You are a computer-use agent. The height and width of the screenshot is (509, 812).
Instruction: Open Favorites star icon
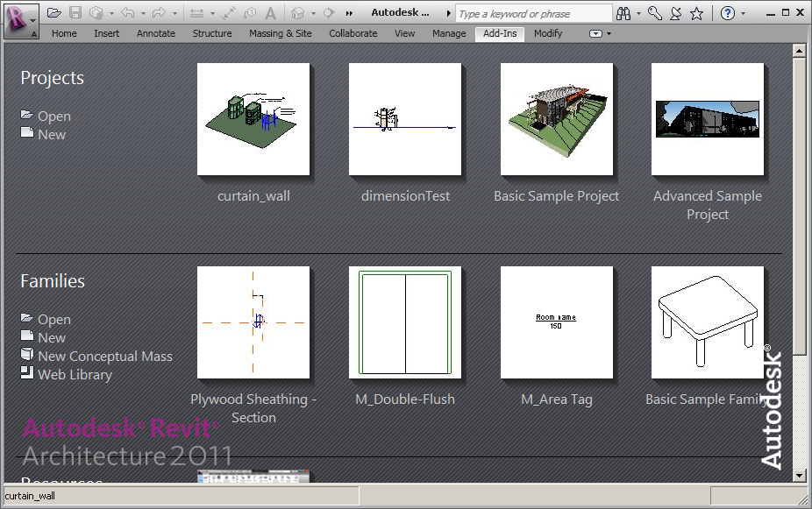(696, 13)
